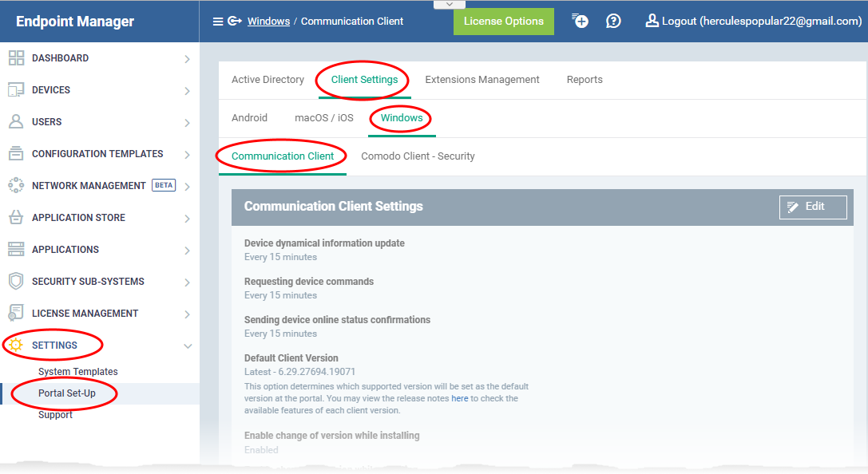Open the help question mark icon
868x474 pixels.
613,21
